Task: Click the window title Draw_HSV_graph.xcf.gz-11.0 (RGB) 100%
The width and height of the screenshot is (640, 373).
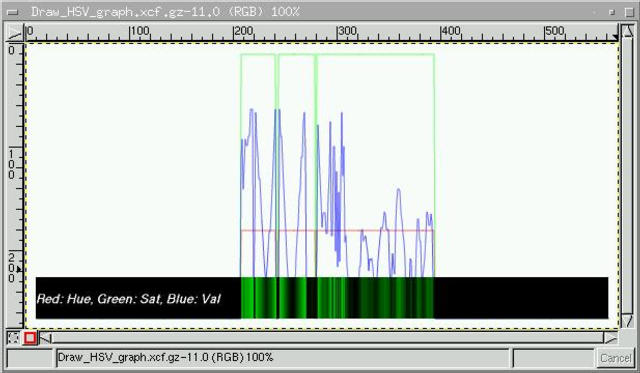Action: 165,11
